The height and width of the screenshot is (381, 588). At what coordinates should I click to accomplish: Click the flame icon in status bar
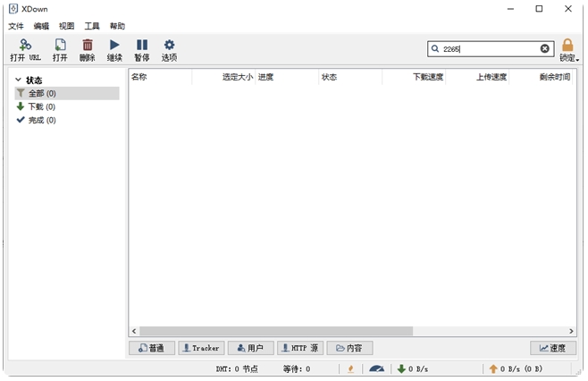(350, 369)
